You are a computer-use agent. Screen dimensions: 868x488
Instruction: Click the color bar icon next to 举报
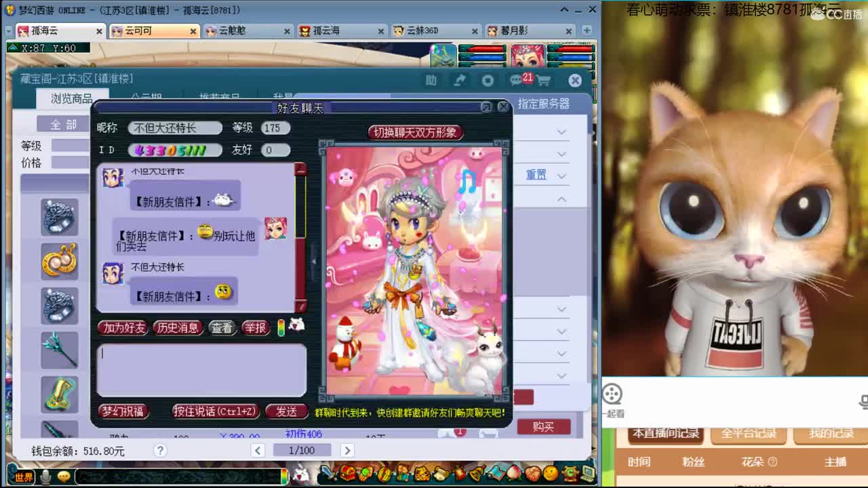[x=281, y=328]
